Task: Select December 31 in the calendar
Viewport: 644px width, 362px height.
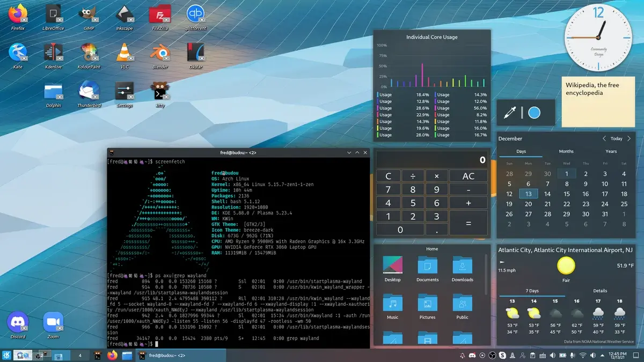Action: [x=605, y=213]
